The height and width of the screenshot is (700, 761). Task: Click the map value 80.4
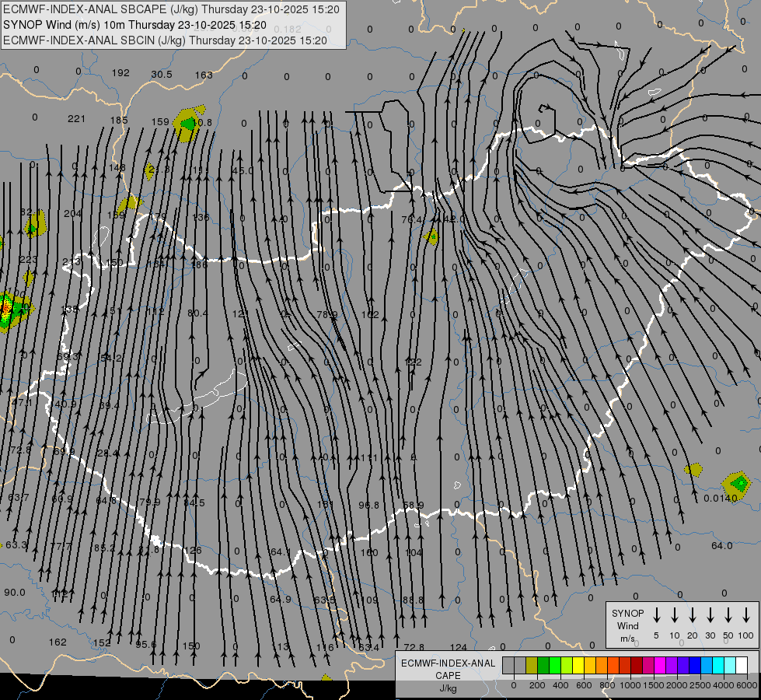[x=198, y=313]
